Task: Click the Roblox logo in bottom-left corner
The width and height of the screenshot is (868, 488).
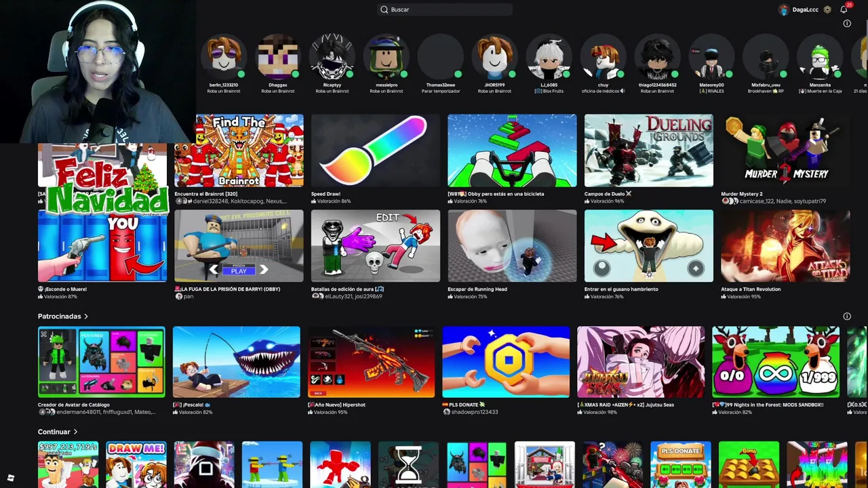Action: click(10, 478)
